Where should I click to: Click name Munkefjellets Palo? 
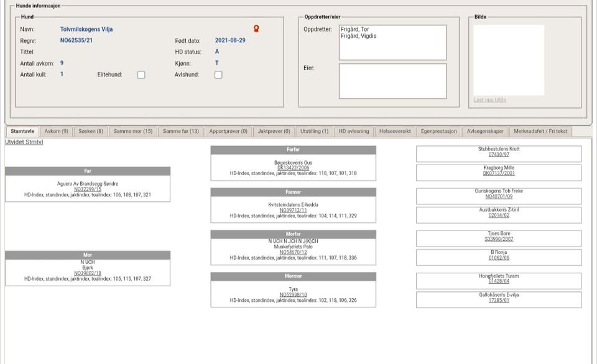[293, 247]
